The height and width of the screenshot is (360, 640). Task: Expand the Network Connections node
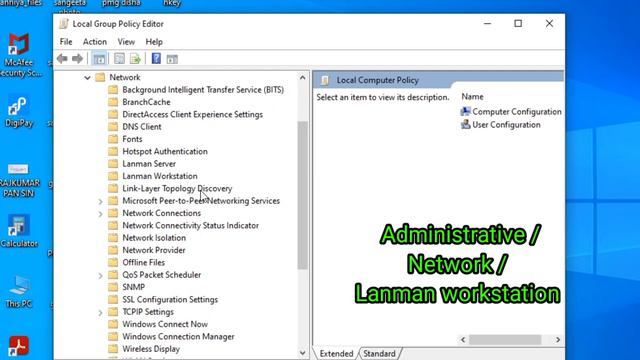pos(100,213)
